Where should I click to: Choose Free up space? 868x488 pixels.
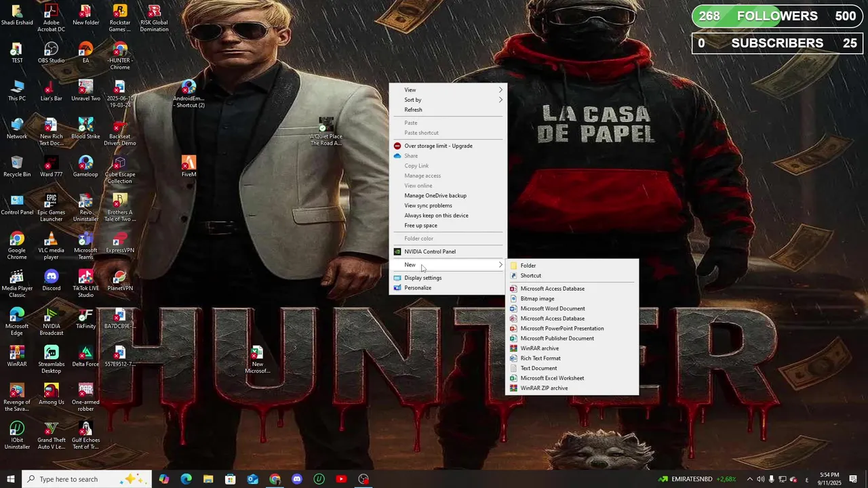click(448, 225)
